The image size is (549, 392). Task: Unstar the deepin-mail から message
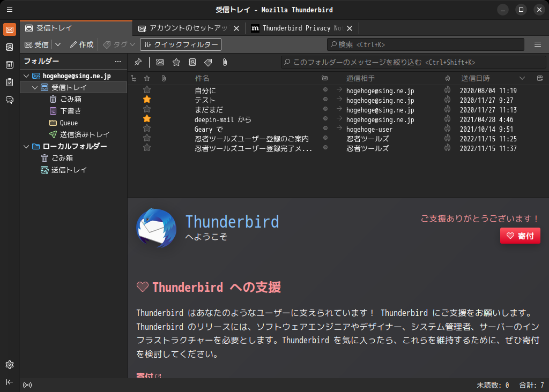click(x=147, y=119)
